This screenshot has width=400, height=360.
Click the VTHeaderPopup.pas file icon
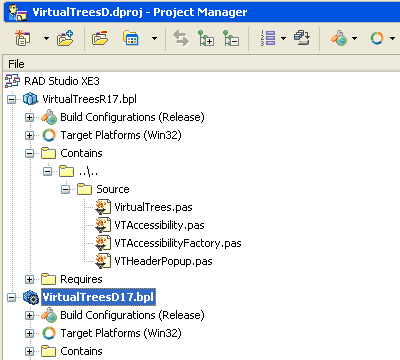pos(103,261)
